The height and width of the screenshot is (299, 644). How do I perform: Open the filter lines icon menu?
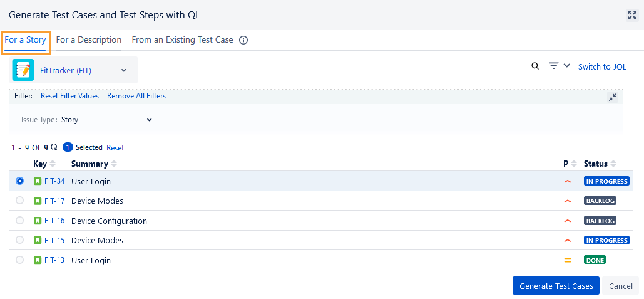click(553, 66)
